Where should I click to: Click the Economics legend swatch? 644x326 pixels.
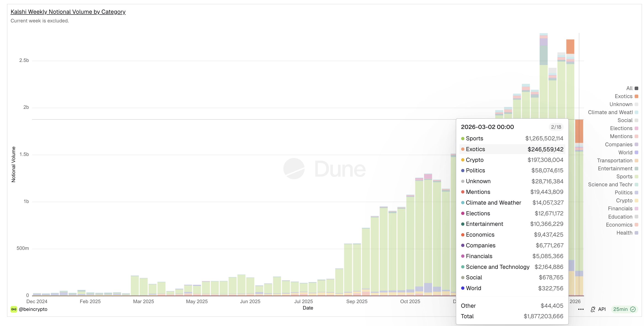tap(636, 224)
